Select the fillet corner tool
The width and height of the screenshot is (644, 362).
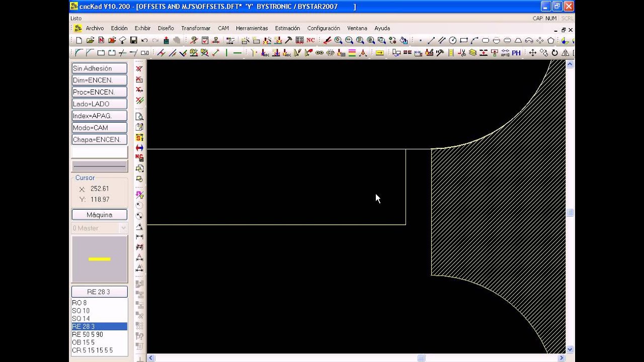click(x=79, y=52)
